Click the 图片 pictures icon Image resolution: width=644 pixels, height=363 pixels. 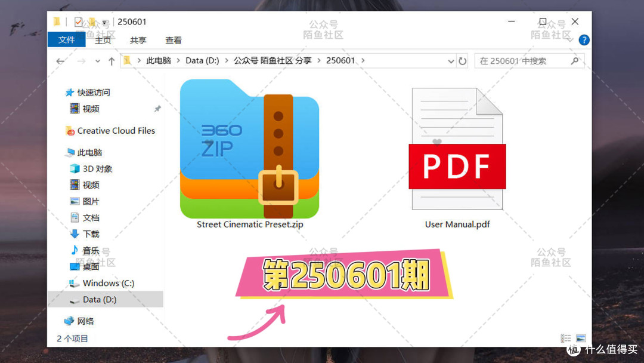pyautogui.click(x=75, y=201)
